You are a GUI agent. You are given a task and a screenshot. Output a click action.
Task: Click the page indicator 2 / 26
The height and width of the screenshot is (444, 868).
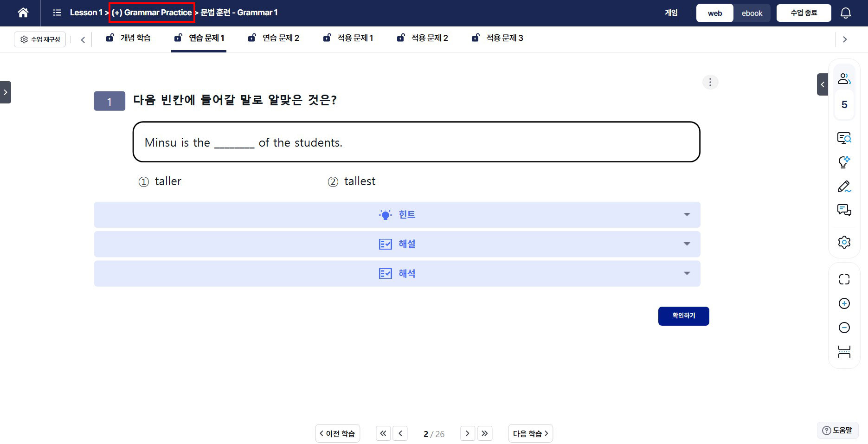point(434,434)
